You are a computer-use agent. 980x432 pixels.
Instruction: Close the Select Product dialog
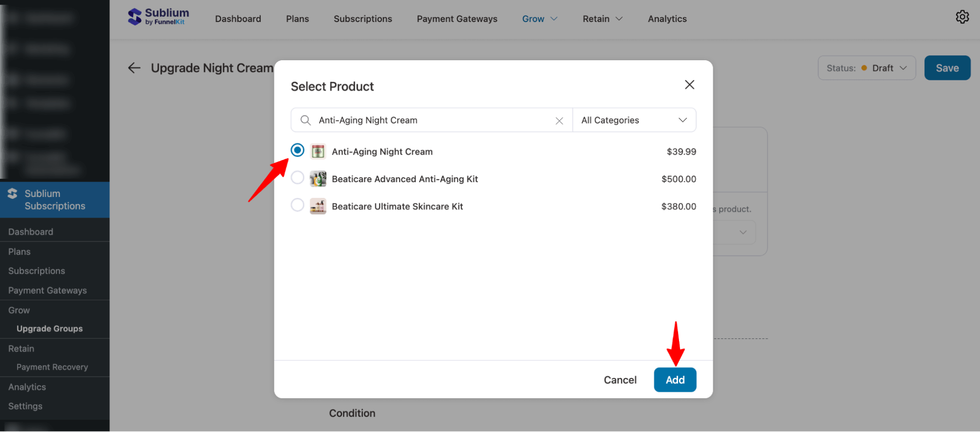689,85
